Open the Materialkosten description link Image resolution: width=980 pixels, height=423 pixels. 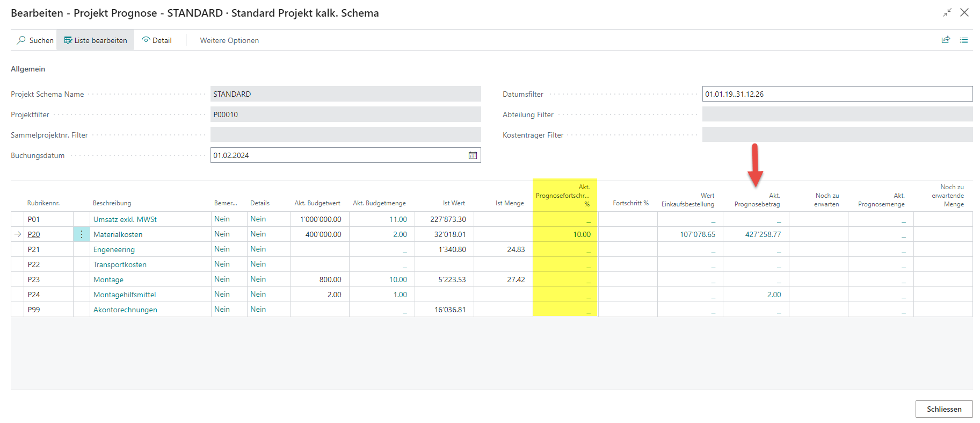pyautogui.click(x=118, y=234)
